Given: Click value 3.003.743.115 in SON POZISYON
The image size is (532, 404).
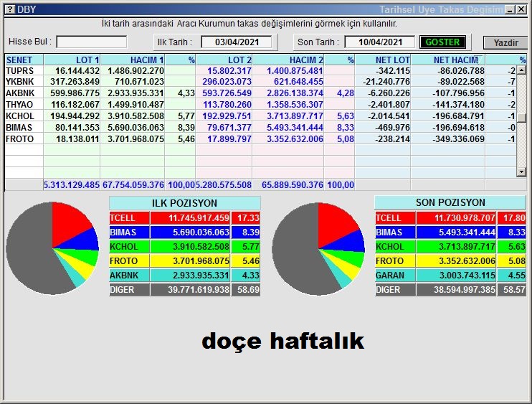Looking at the screenshot, I should click(467, 275).
